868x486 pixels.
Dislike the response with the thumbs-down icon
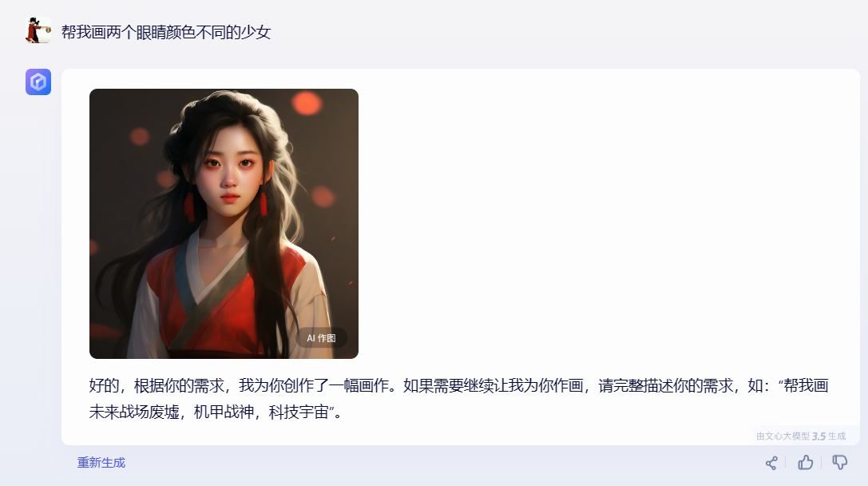pyautogui.click(x=840, y=462)
